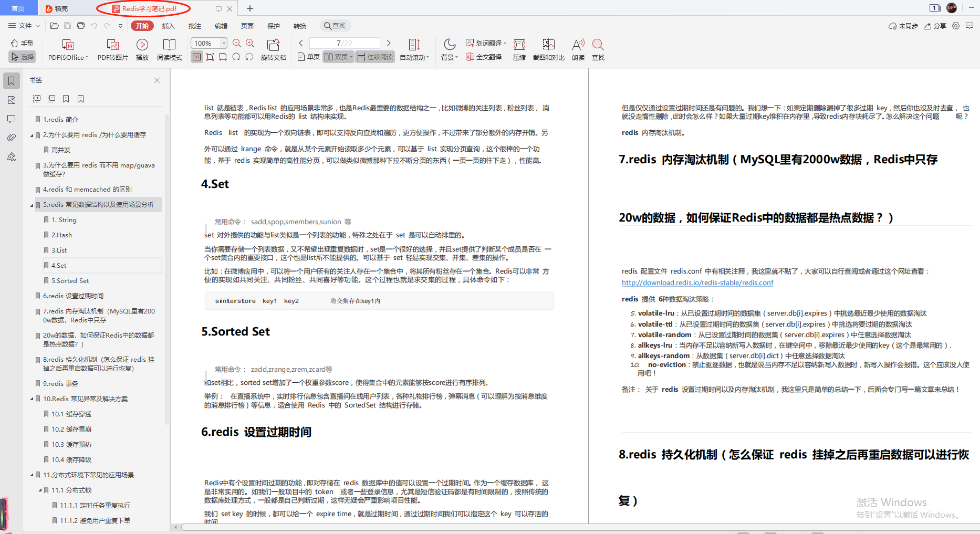Open the zoom 100% dropdown
Image resolution: width=980 pixels, height=534 pixels.
(224, 43)
